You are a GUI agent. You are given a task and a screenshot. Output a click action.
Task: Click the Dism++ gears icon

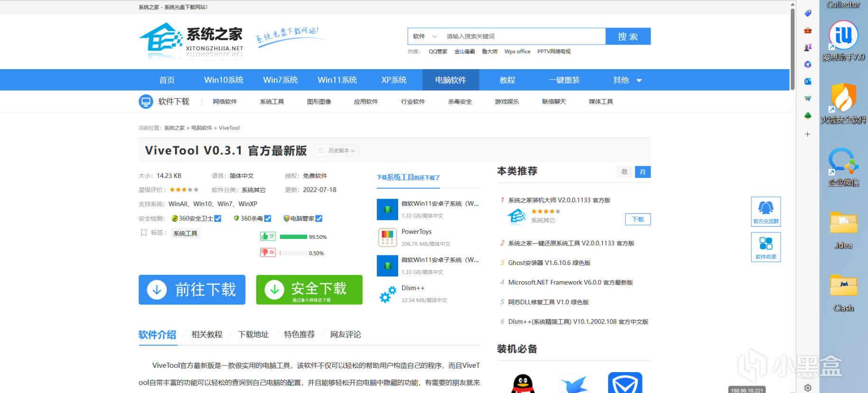coord(387,294)
